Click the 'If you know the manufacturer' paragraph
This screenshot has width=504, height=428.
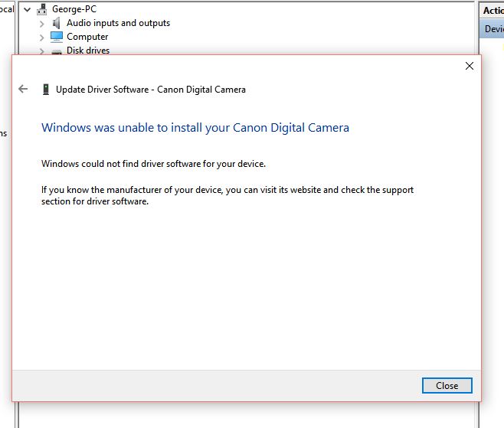227,195
